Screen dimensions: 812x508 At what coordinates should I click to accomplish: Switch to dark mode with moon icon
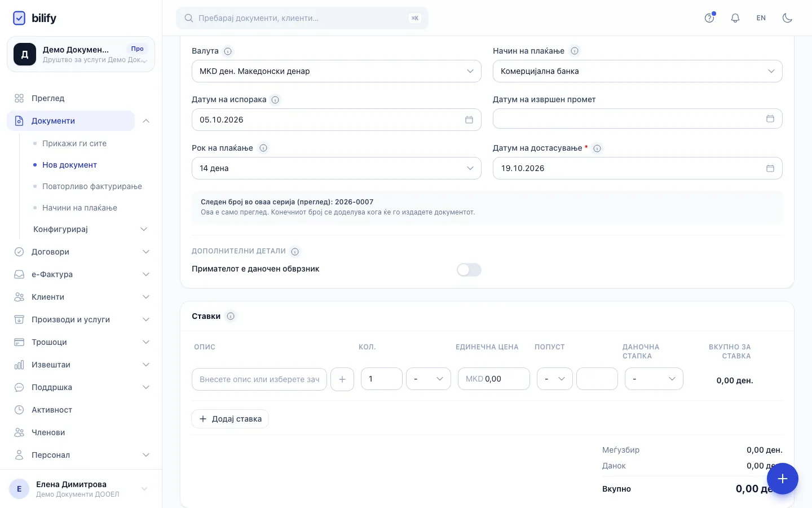pyautogui.click(x=788, y=18)
